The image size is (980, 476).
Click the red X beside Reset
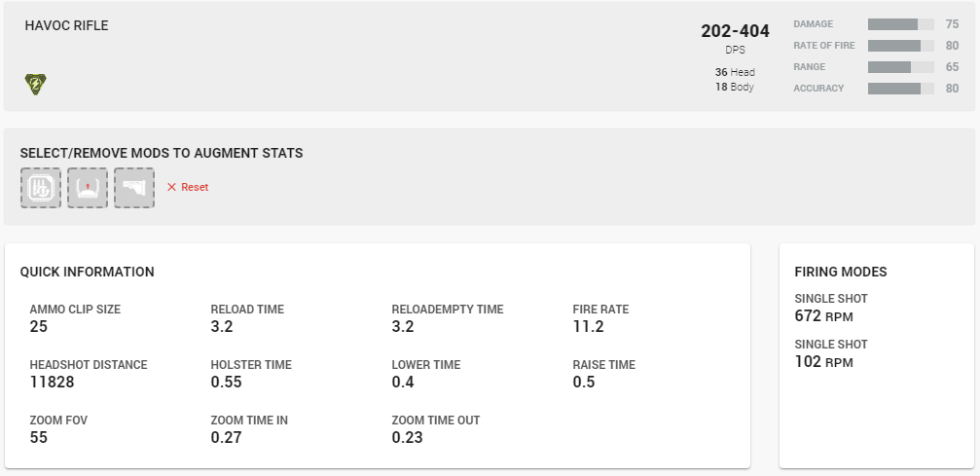coord(172,187)
